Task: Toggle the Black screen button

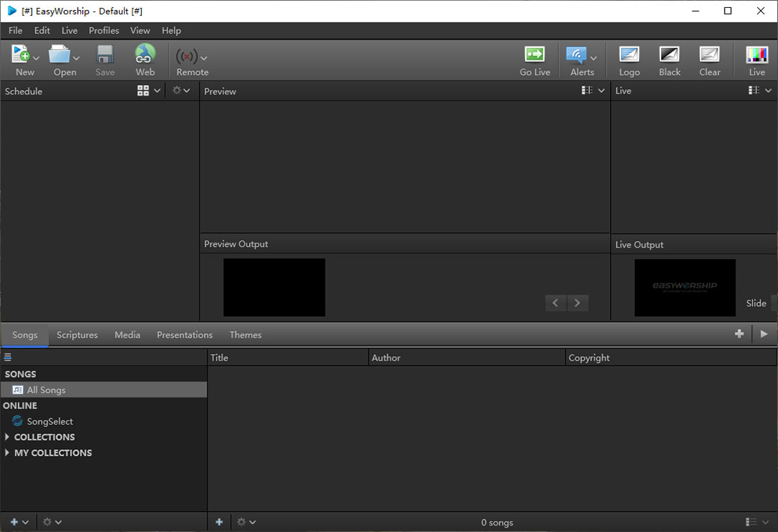Action: pos(669,55)
